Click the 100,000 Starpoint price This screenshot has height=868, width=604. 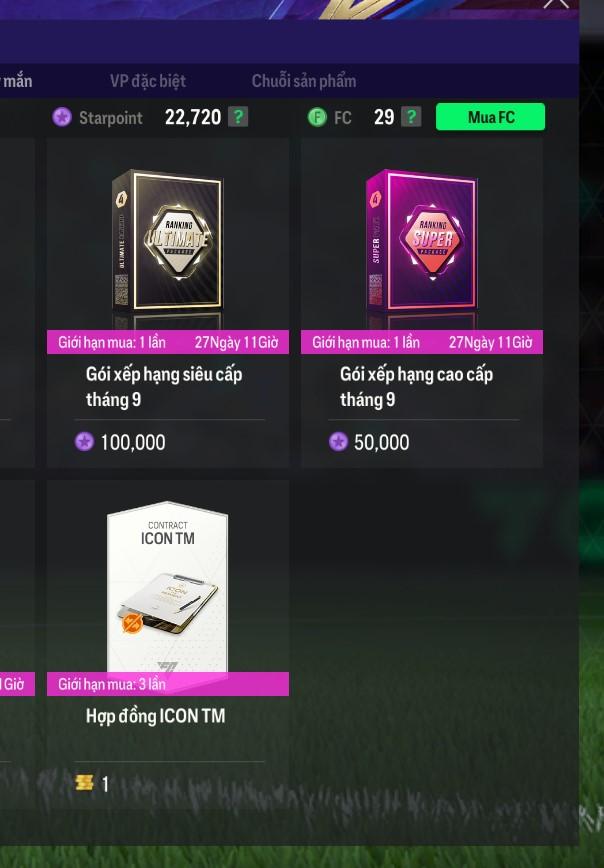pyautogui.click(x=133, y=442)
